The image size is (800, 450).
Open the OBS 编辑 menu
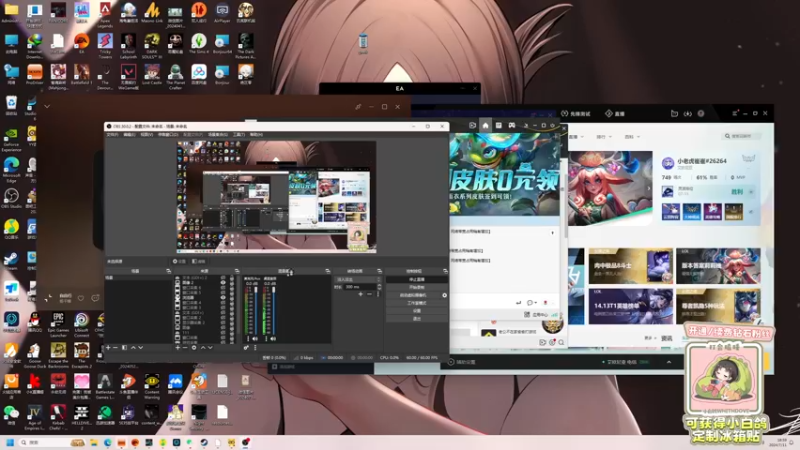(130, 135)
